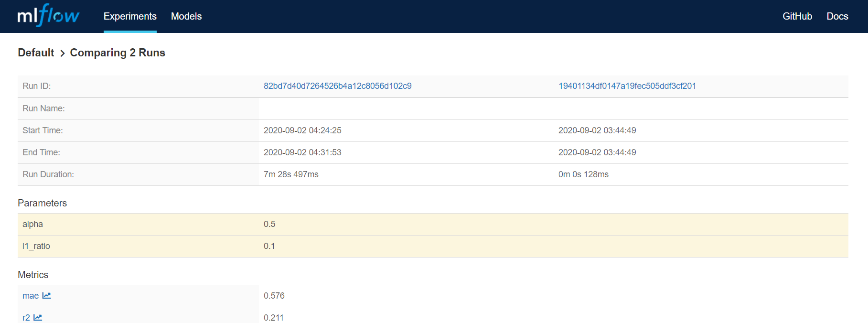Open run 19401134df0147a19fec505ddf3cf201
Screen dimensions: 868x323
click(x=627, y=86)
